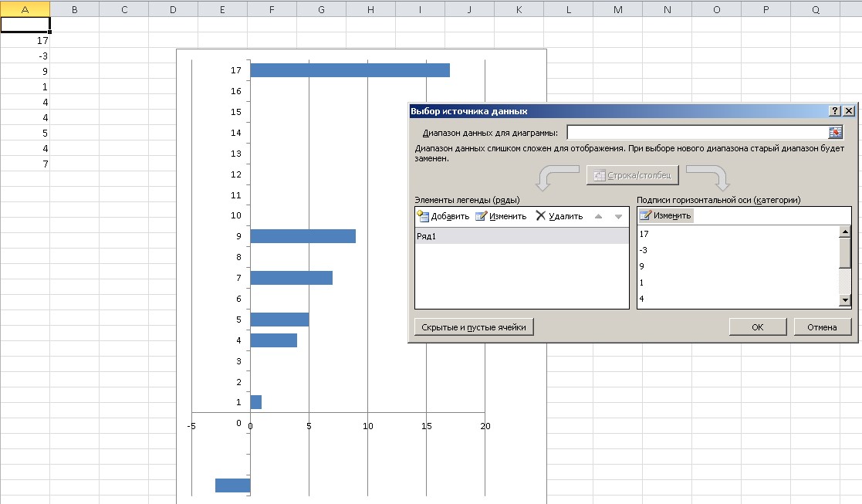Select column D header
Screen dimensions: 862x504
(173, 9)
